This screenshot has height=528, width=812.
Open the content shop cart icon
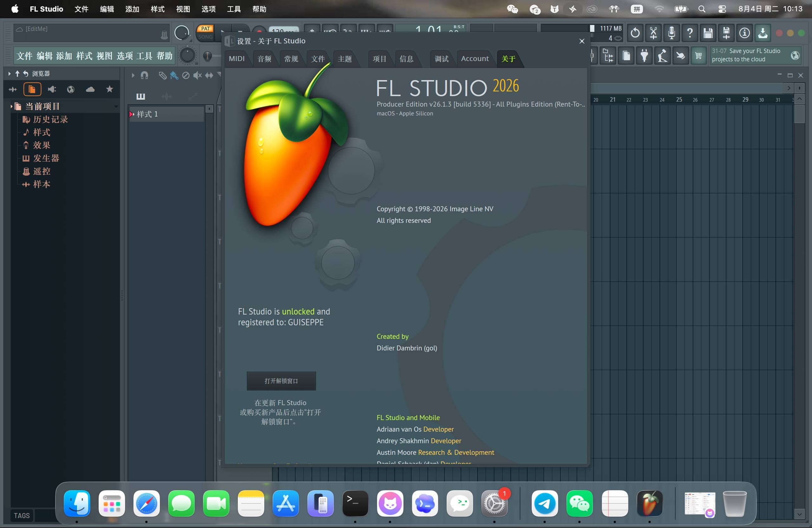(x=698, y=56)
